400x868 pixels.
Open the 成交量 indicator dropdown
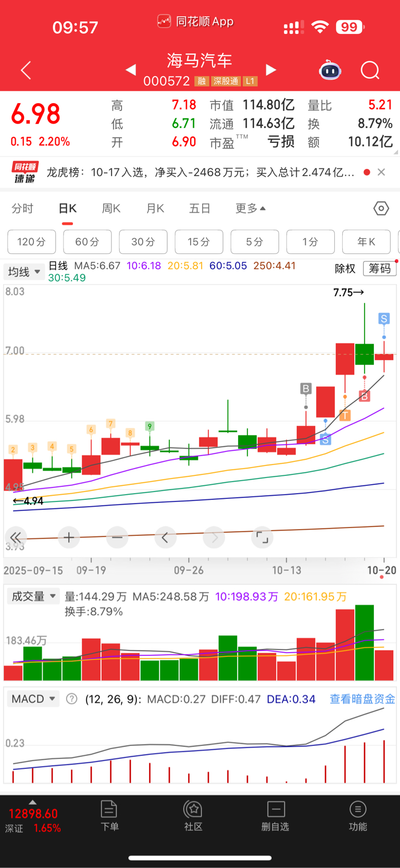tap(34, 596)
